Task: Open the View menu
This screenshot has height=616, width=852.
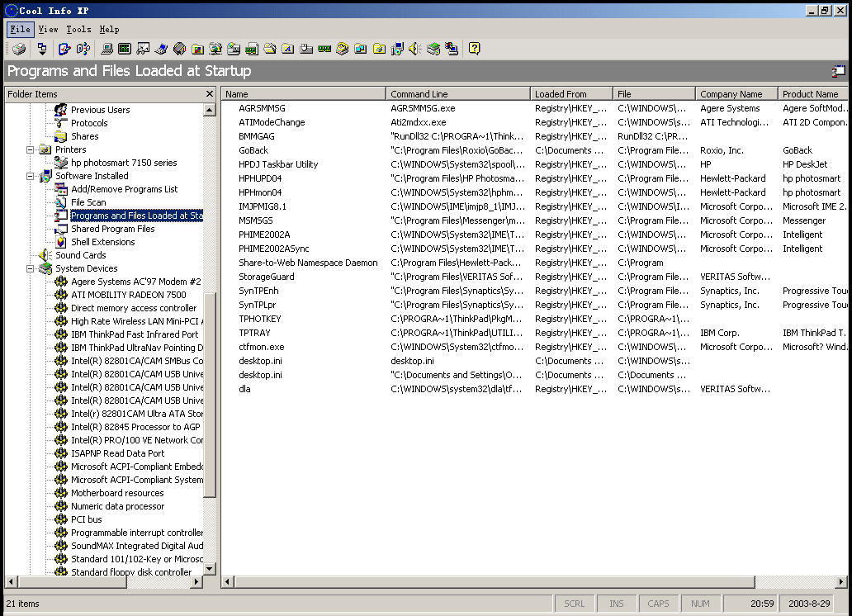Action: click(48, 30)
